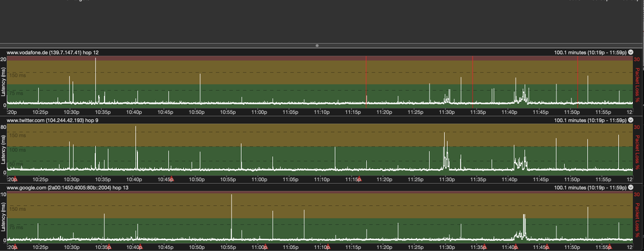Click the 11:25p label on the google timeline
Screen dimensions: 644x251
click(x=416, y=247)
